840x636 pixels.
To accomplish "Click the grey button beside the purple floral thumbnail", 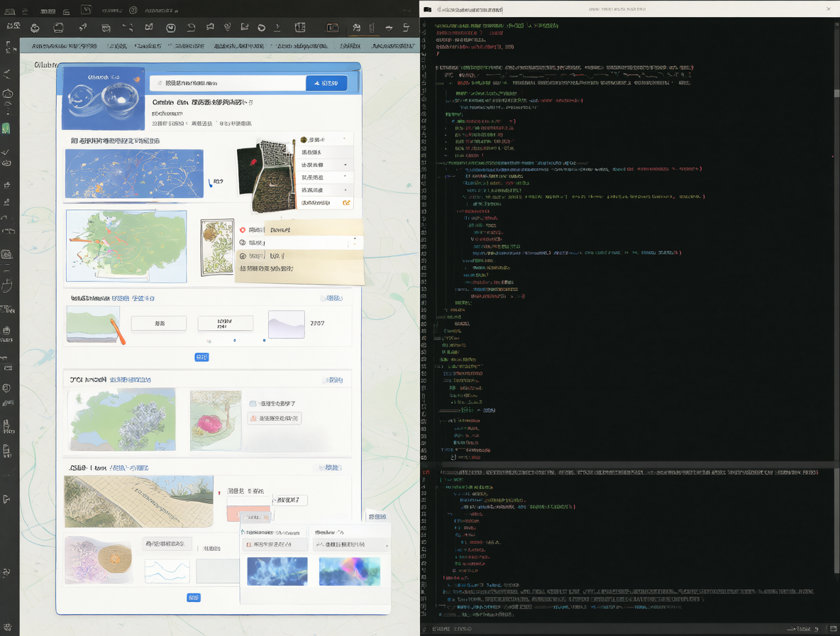I will point(167,544).
